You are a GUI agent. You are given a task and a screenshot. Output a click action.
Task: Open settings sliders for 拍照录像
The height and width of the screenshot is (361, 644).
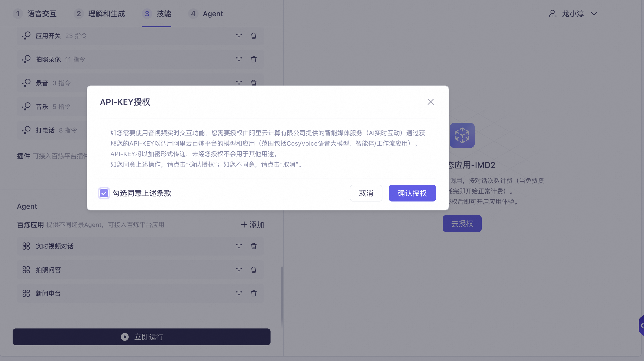(239, 59)
